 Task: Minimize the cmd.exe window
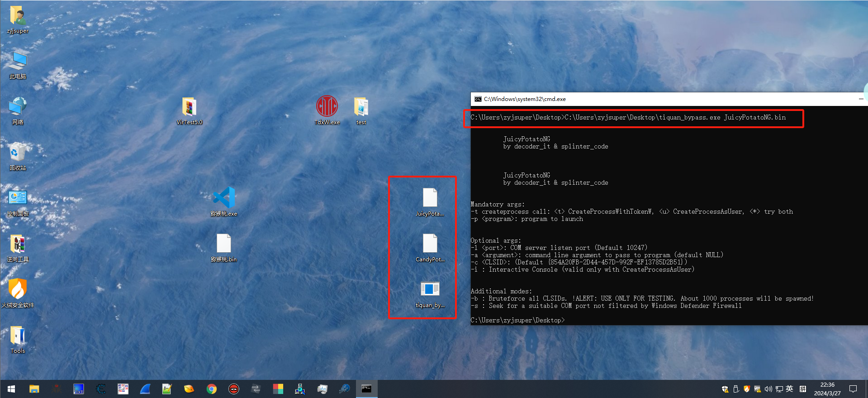(861, 99)
